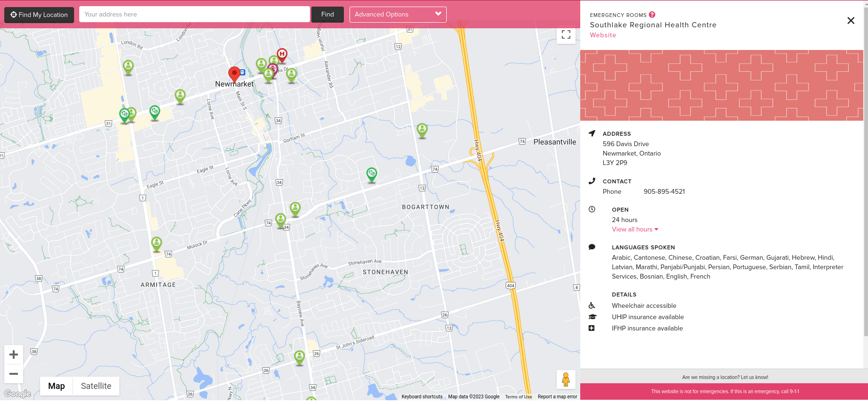Select green marker near Pleasantville road 74
The image size is (868, 404).
422,131
